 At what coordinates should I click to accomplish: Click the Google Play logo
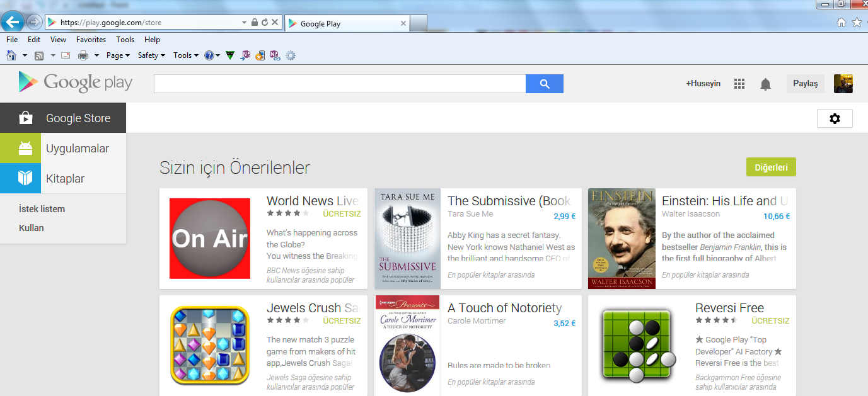tap(75, 82)
